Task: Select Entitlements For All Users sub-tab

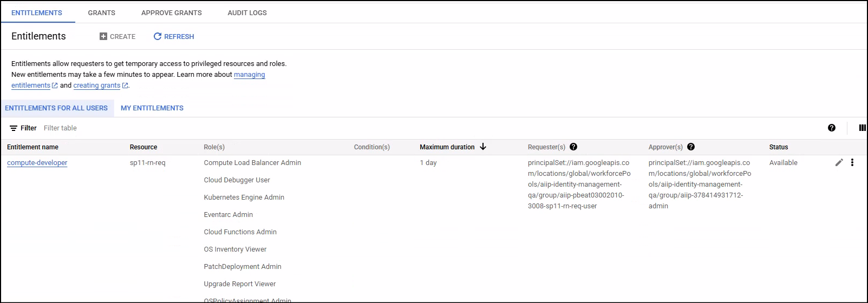Action: 56,108
